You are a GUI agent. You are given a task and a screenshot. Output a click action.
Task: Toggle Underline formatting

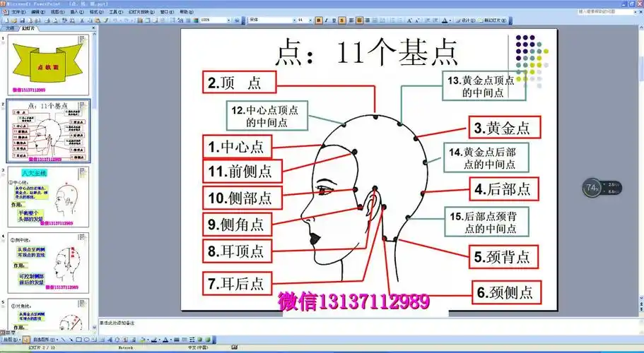[334, 20]
